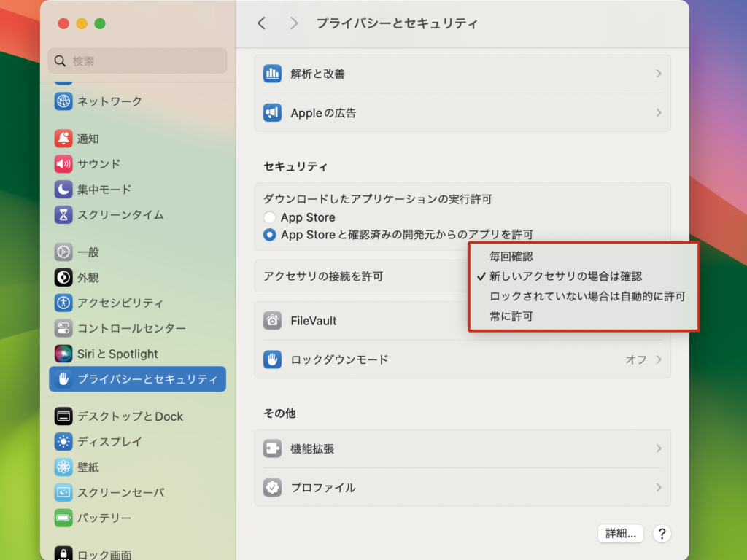The height and width of the screenshot is (560, 747).
Task: Select ディスプレイ sun icon
Action: pos(63,441)
